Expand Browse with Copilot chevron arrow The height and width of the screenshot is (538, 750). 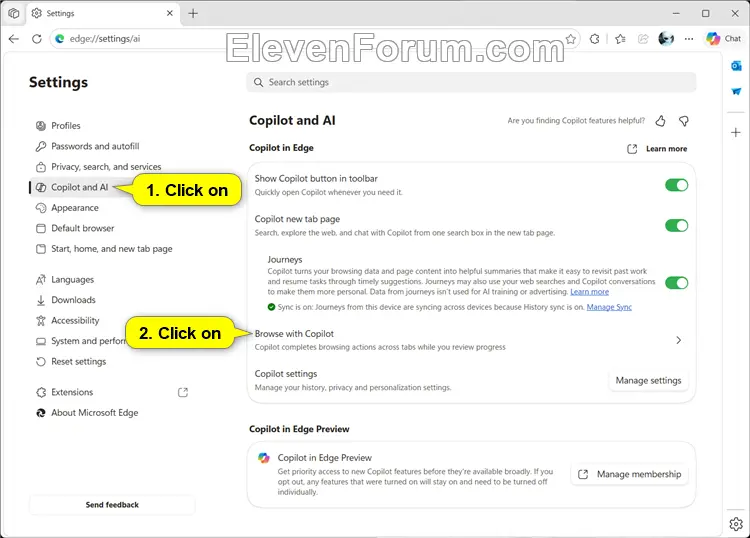point(678,340)
